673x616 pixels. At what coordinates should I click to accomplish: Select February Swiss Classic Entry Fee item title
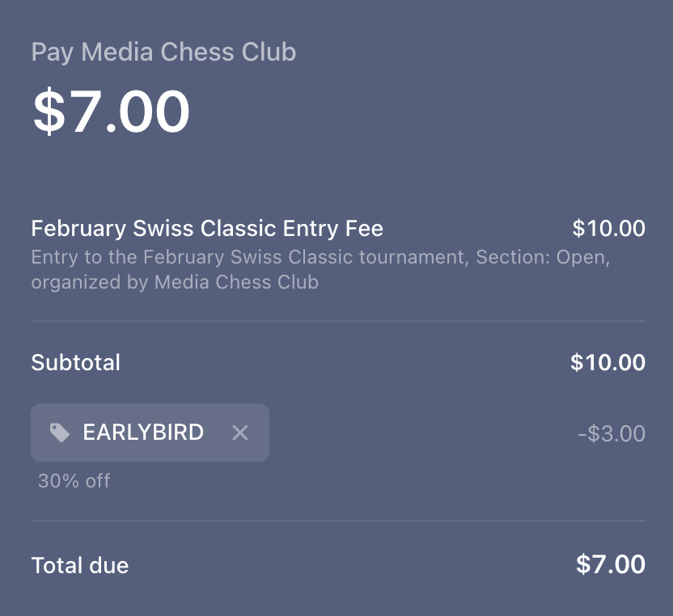click(207, 229)
